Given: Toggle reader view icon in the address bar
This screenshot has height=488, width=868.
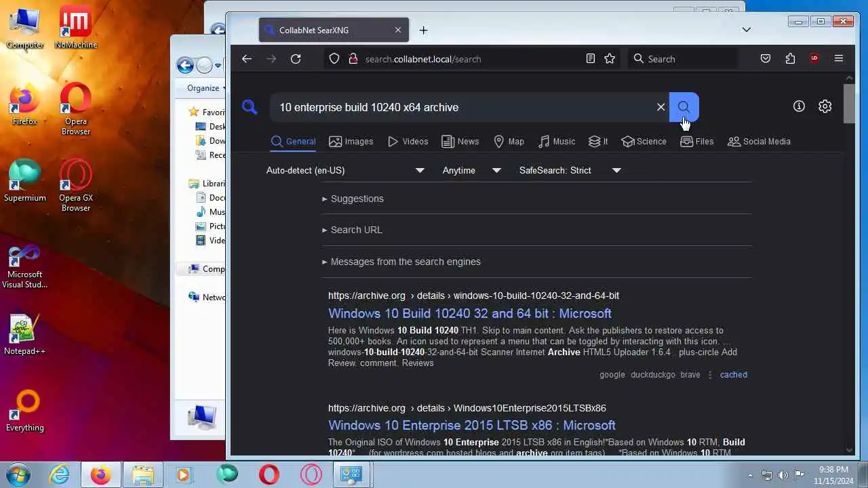Looking at the screenshot, I should pyautogui.click(x=591, y=59).
